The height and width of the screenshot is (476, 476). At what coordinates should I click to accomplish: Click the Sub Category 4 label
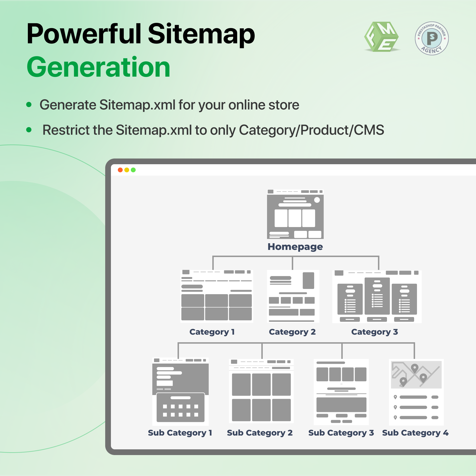(x=415, y=433)
